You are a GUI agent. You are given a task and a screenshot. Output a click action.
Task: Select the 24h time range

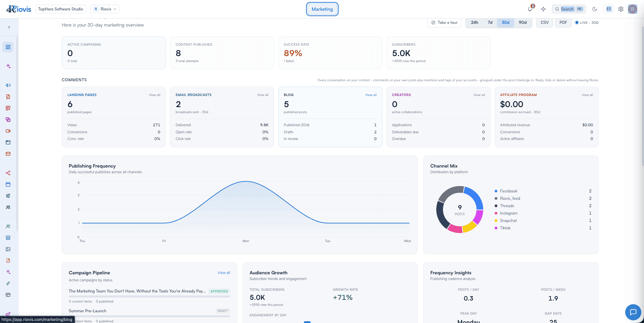tap(475, 22)
